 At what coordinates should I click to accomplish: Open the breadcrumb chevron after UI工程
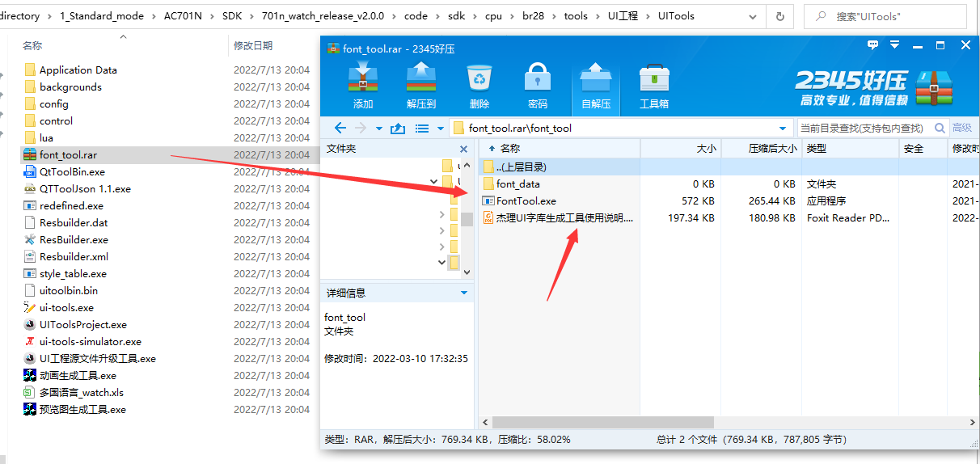tap(648, 16)
